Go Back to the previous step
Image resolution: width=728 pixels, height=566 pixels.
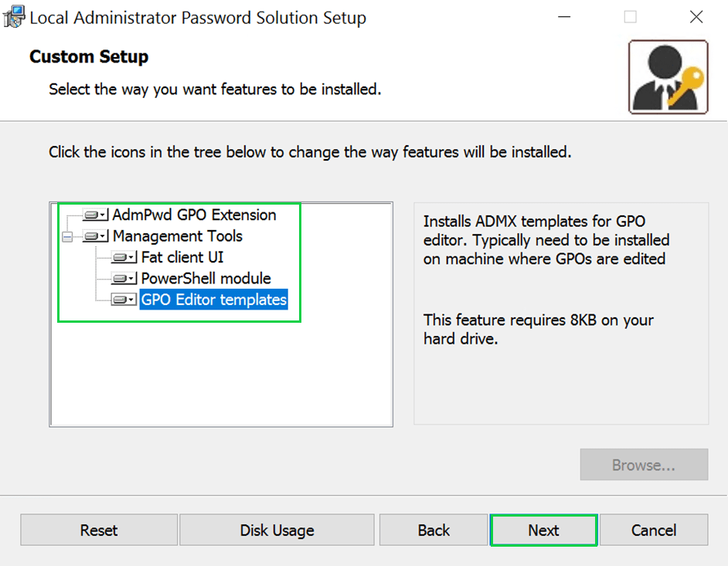[434, 530]
